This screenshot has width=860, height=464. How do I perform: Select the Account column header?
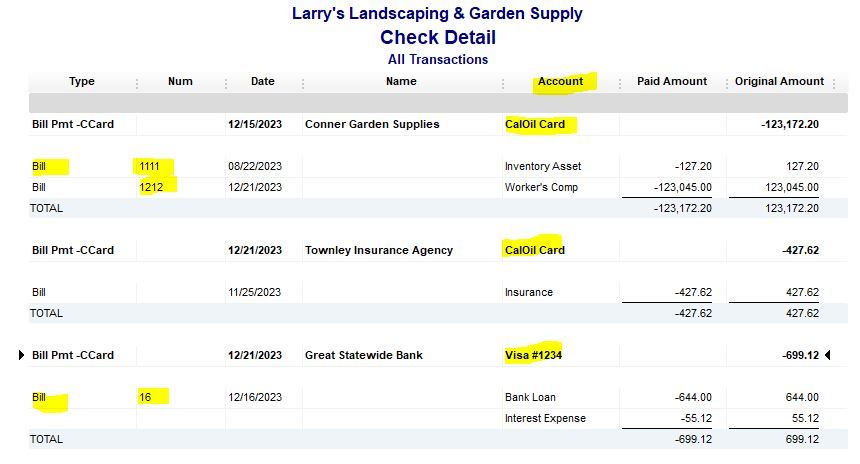(560, 82)
